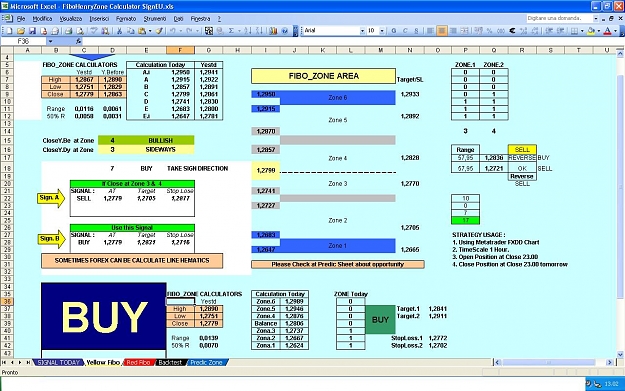Click the insert function fx button

point(79,41)
